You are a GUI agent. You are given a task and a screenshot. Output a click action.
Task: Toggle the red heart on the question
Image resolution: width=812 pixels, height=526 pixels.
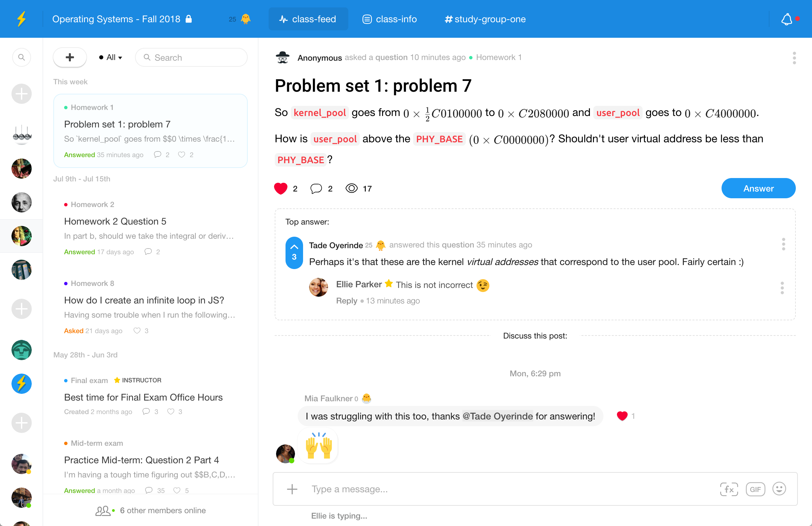point(281,188)
